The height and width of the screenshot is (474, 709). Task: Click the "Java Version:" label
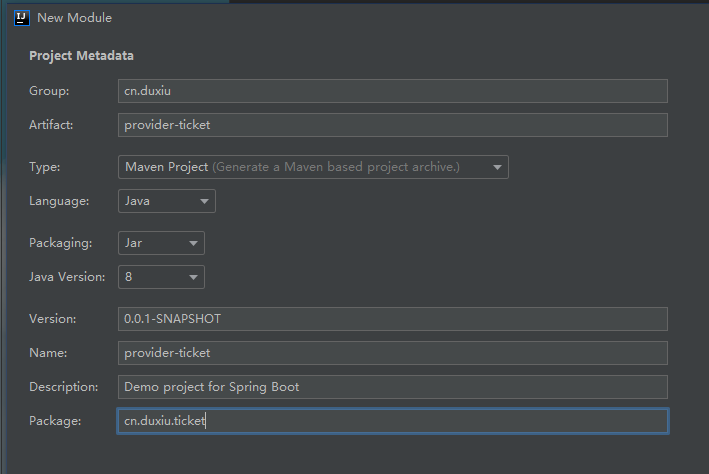click(x=67, y=277)
